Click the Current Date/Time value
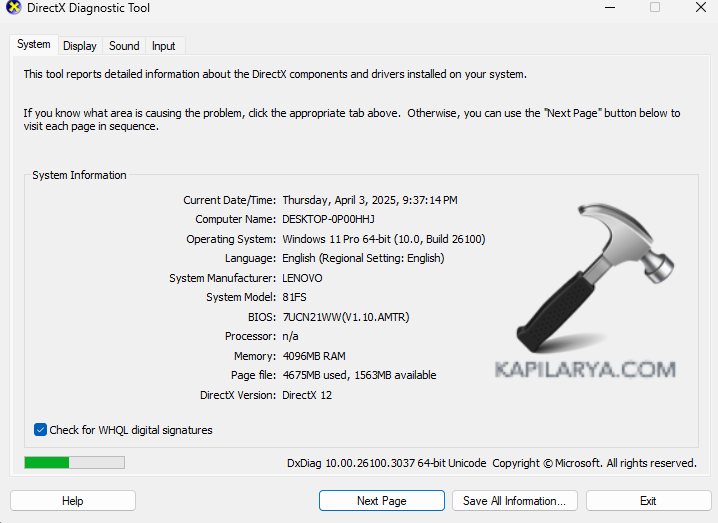718x523 pixels. coord(370,200)
